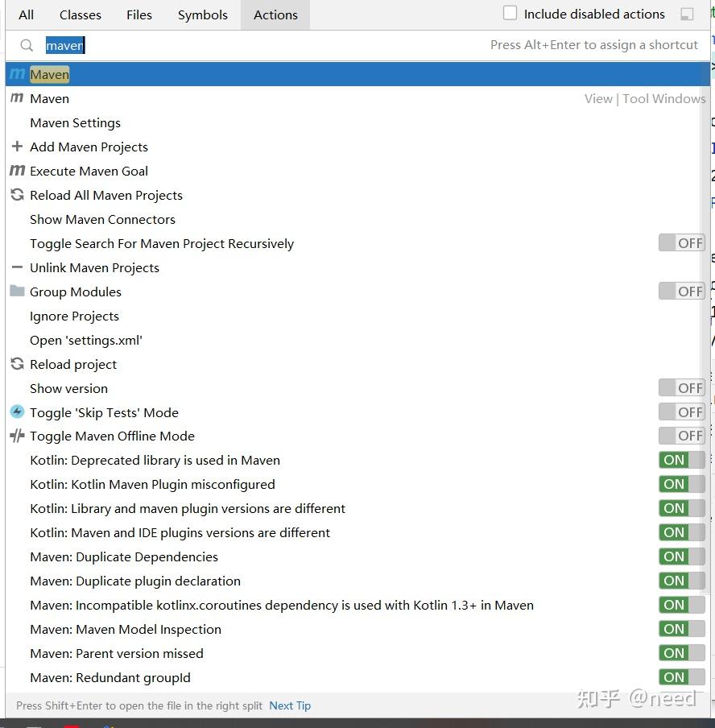Switch to the All tab
This screenshot has width=715, height=728.
(x=26, y=14)
